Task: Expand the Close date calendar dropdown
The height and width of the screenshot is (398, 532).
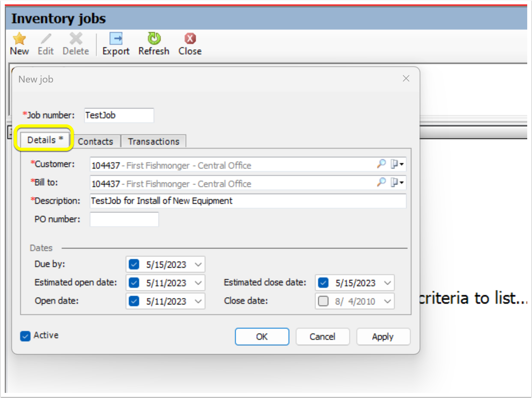Action: pyautogui.click(x=388, y=301)
